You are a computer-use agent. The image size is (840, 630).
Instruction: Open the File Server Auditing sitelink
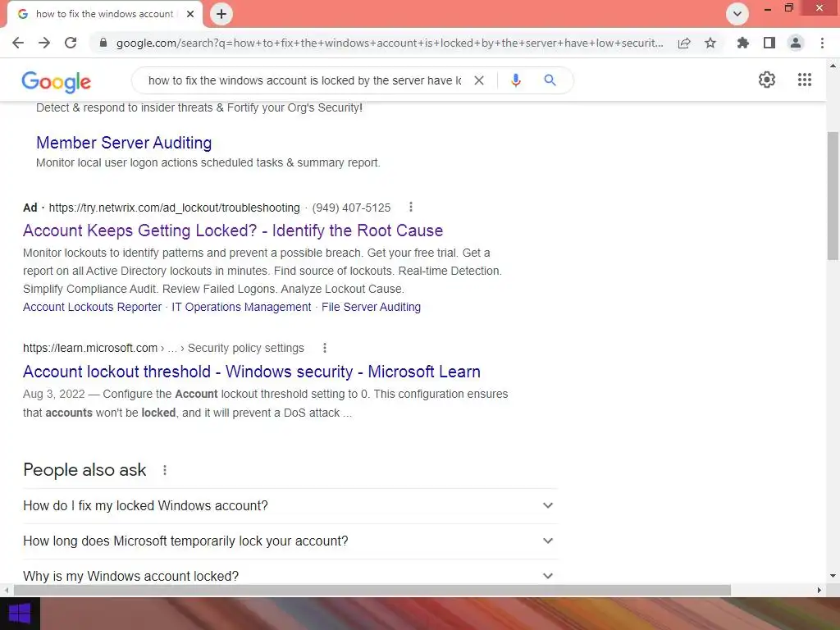(372, 307)
